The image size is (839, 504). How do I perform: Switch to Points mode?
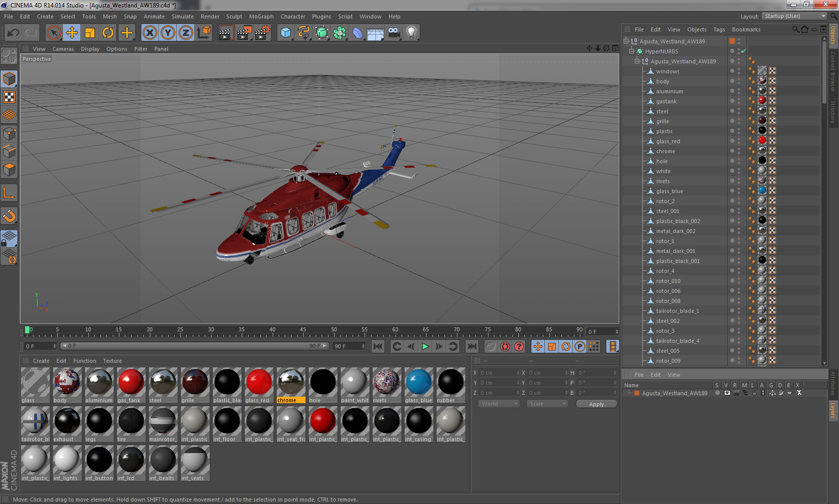[9, 133]
